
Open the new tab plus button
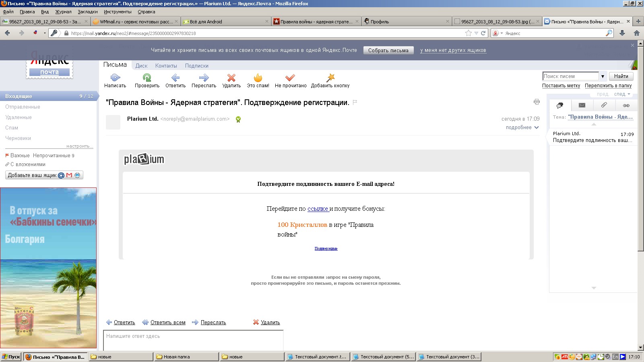(x=638, y=21)
